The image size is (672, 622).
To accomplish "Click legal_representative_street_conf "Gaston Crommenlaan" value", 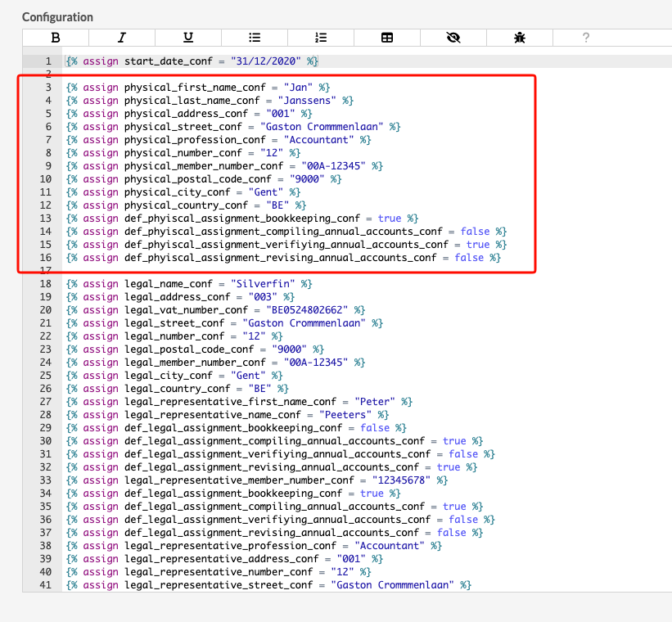I will tap(392, 585).
